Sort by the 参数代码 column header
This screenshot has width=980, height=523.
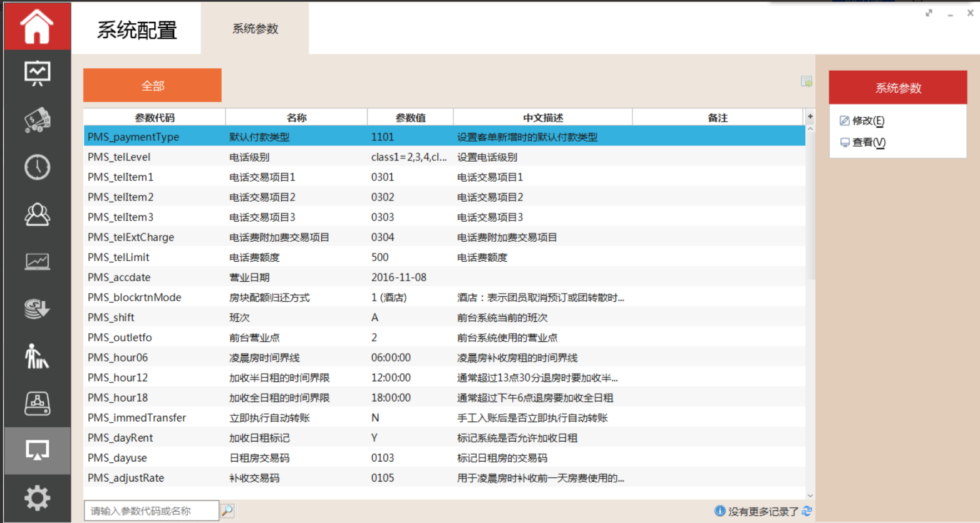click(155, 118)
